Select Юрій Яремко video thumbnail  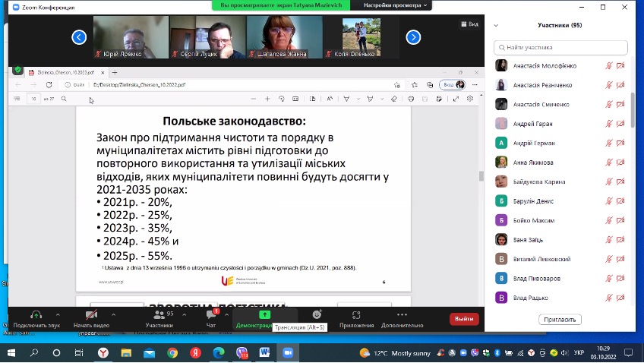tap(131, 37)
